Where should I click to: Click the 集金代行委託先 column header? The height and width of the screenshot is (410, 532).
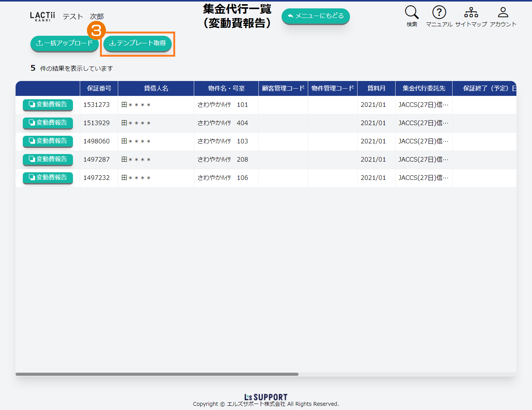[x=424, y=88]
